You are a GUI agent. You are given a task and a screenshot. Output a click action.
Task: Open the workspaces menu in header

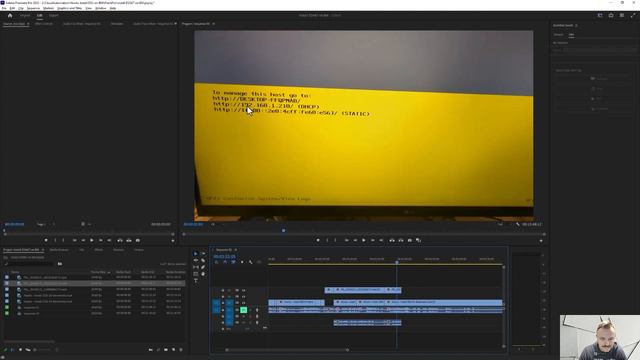click(600, 16)
